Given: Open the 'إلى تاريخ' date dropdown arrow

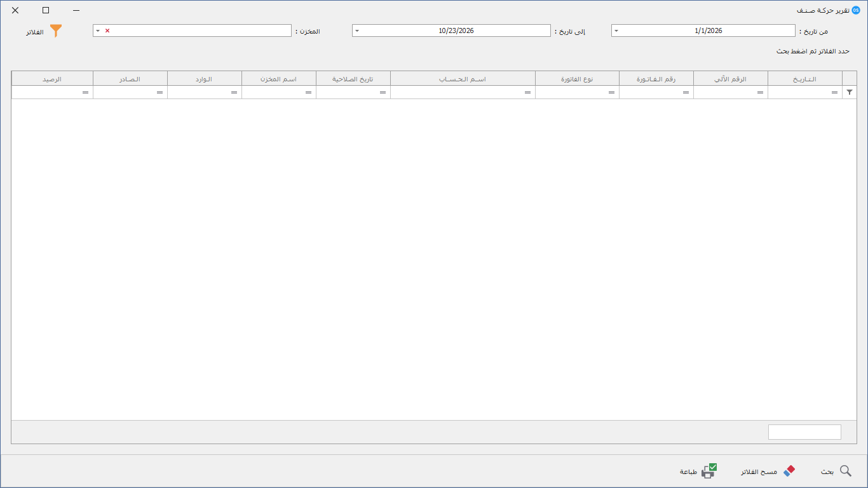Looking at the screenshot, I should [356, 30].
